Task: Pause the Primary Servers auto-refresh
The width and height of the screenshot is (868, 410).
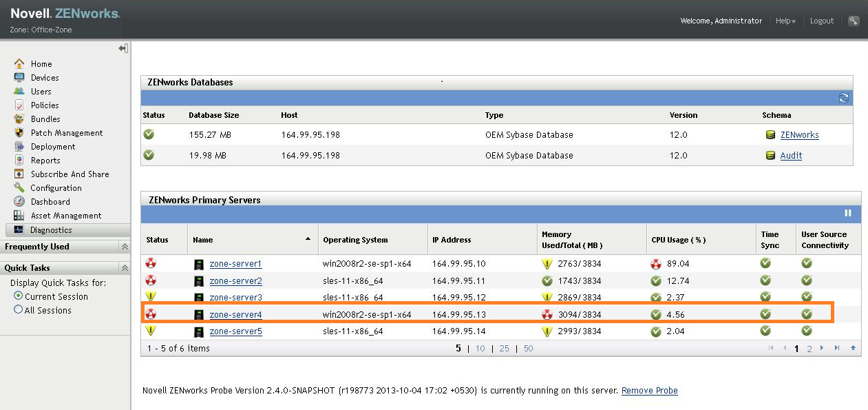Action: coord(848,214)
